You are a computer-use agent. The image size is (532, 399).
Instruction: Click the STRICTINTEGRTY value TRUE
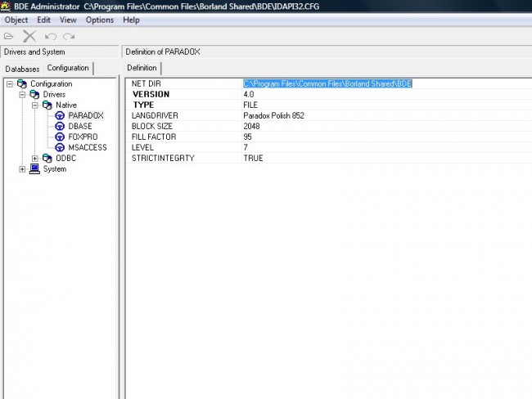tap(253, 159)
